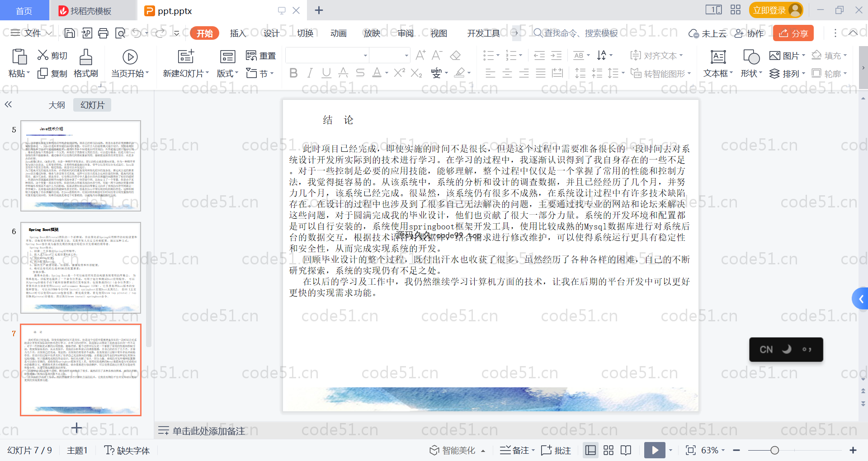Increase indent level icon
The image size is (868, 461).
[x=556, y=56]
